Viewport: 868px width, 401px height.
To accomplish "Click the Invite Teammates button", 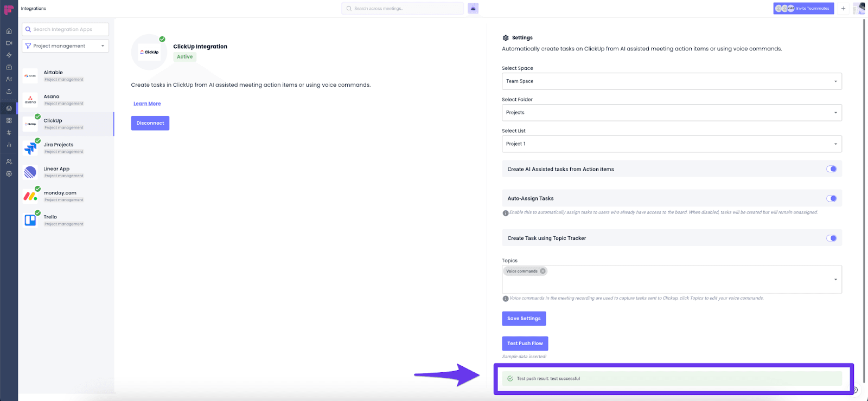I will tap(803, 8).
